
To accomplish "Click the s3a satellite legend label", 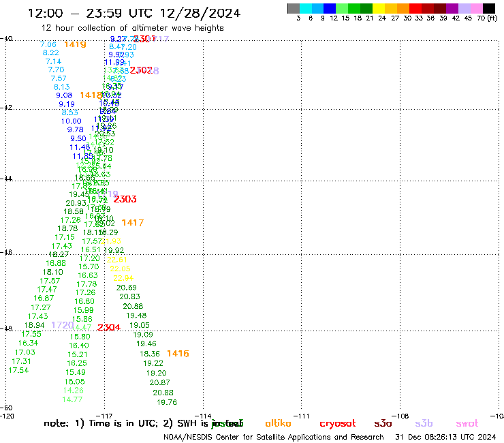I will pos(383,423).
